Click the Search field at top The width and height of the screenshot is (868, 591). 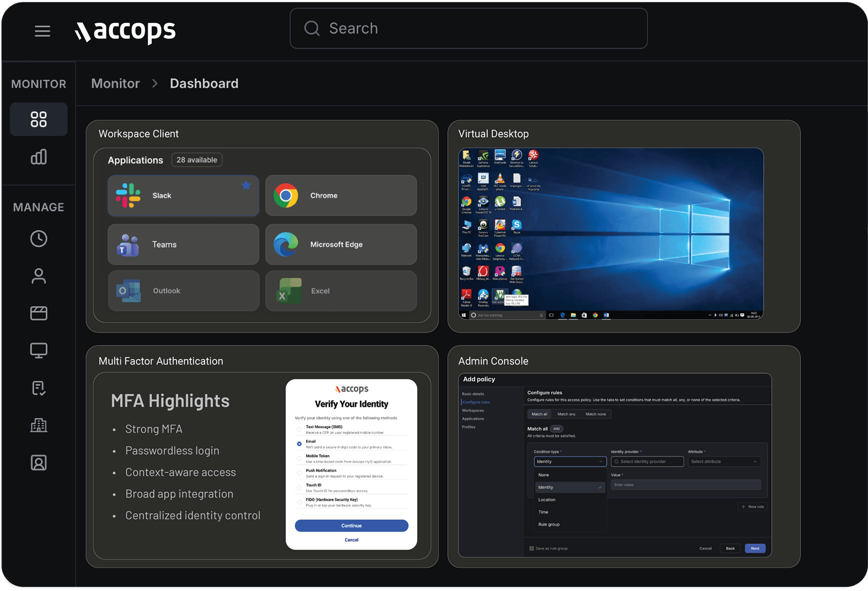click(468, 28)
